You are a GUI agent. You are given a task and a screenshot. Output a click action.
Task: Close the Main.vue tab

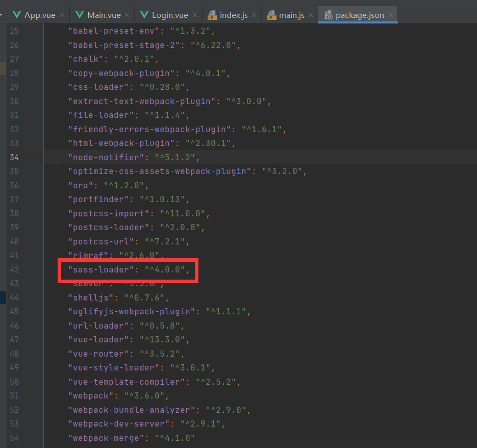click(x=127, y=15)
